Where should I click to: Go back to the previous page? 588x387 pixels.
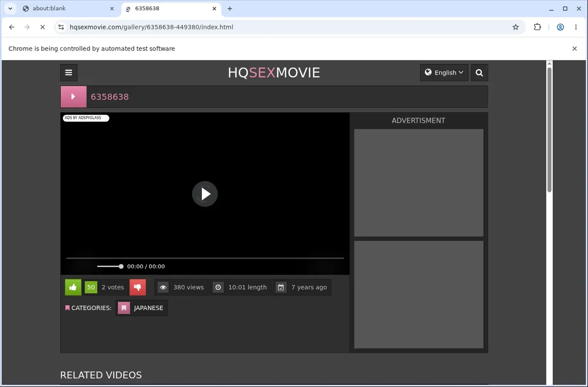12,27
